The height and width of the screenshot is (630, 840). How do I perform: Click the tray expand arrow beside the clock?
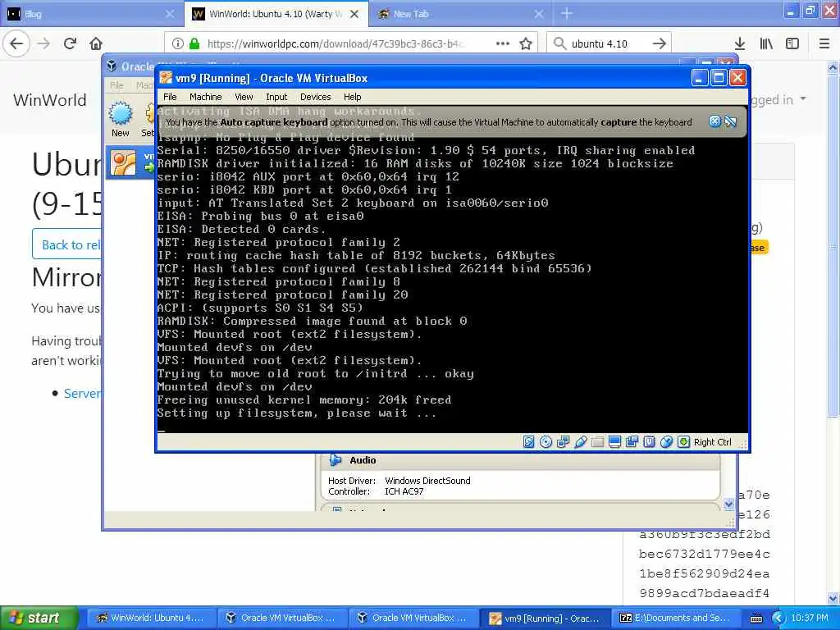pyautogui.click(x=778, y=619)
